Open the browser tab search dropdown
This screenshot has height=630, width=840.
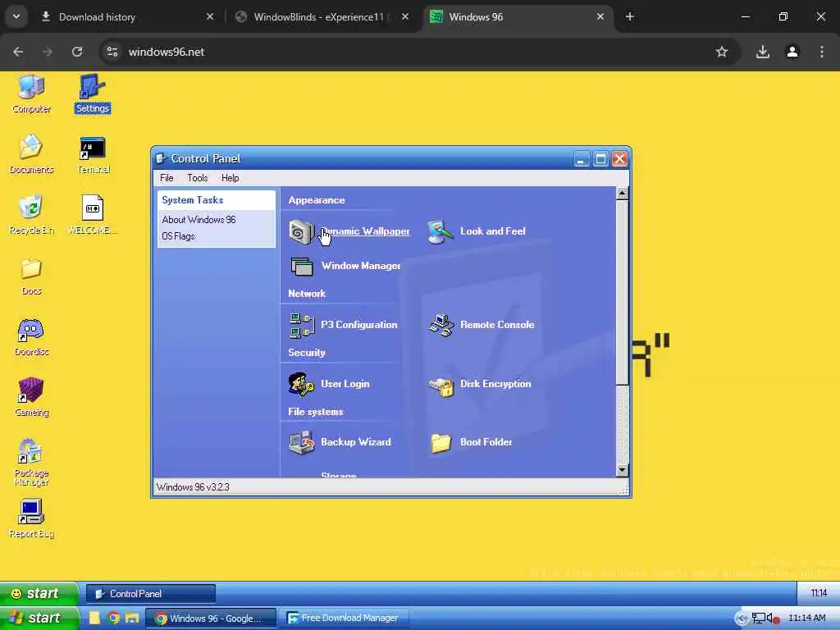tap(16, 16)
